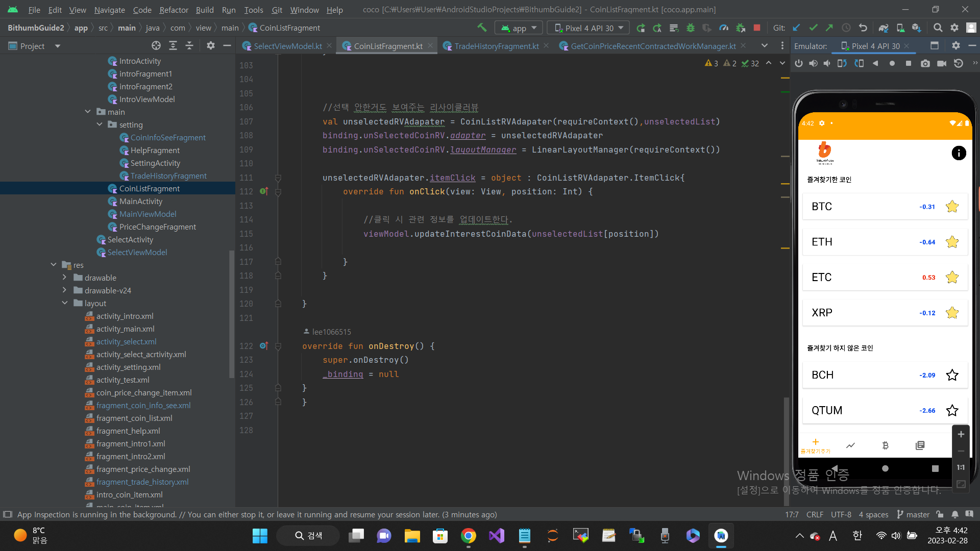Open the Profiler gauge icon
The width and height of the screenshot is (980, 551).
point(724,28)
